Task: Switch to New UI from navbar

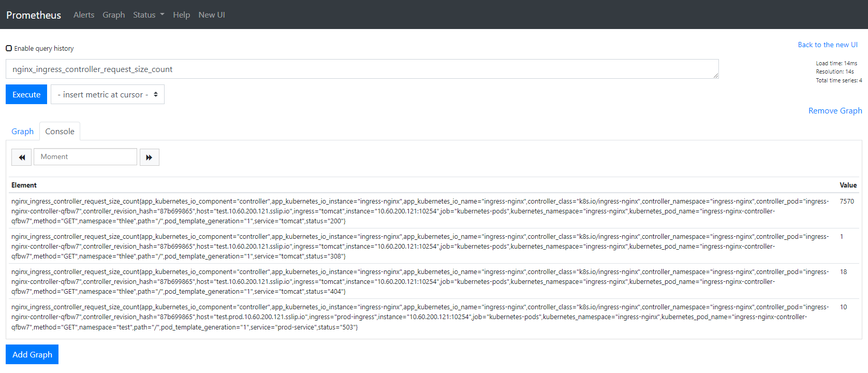Action: (212, 15)
